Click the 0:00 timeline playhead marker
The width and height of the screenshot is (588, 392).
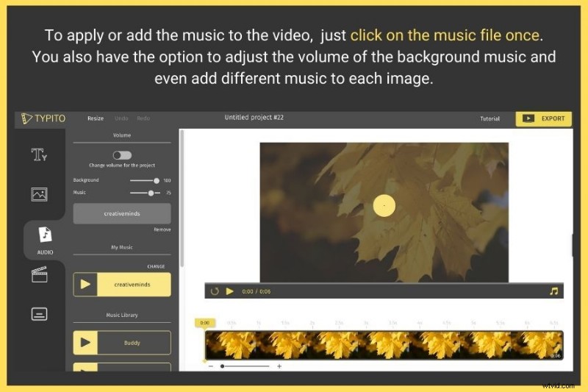205,323
